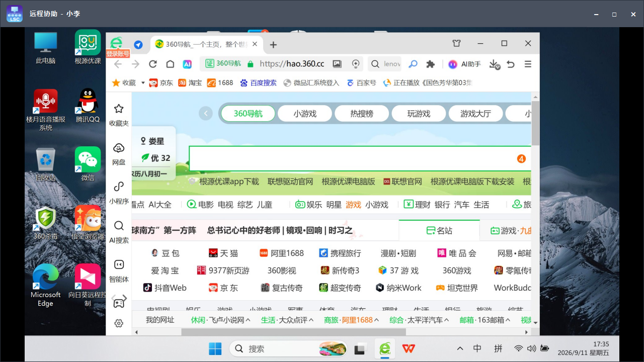This screenshot has height=362, width=644.
Task: Click the browser refresh icon
Action: (x=153, y=64)
